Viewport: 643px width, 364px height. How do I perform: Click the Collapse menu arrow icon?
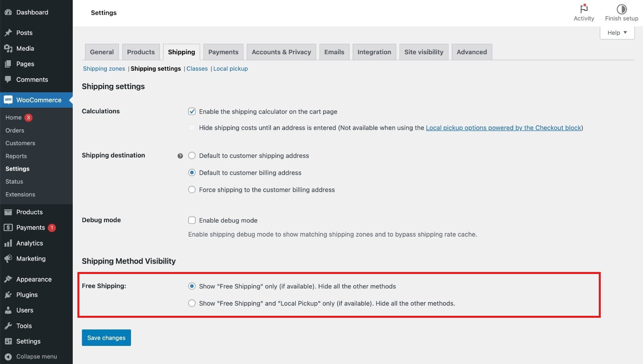click(8, 356)
